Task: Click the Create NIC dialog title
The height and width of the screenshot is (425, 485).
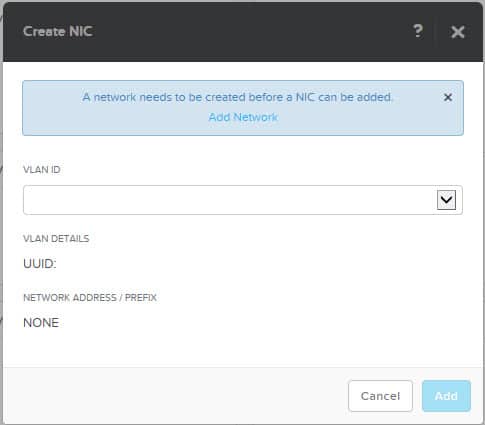Action: point(57,32)
